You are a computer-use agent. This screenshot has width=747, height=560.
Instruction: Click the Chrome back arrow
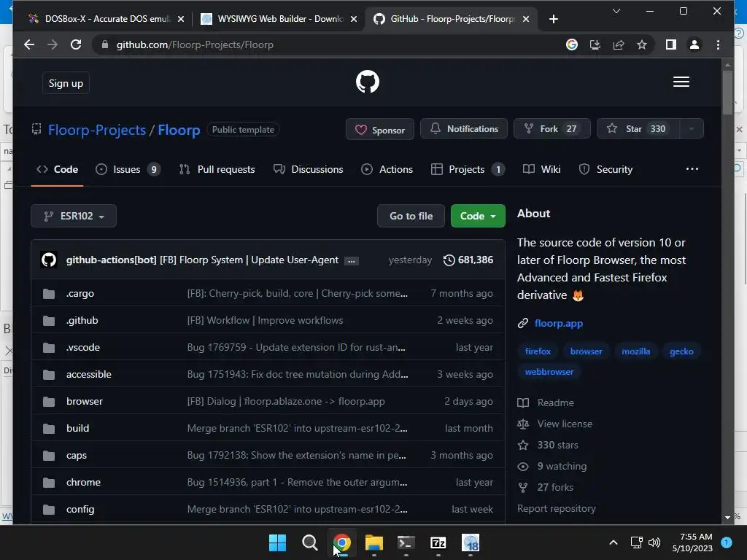29,44
